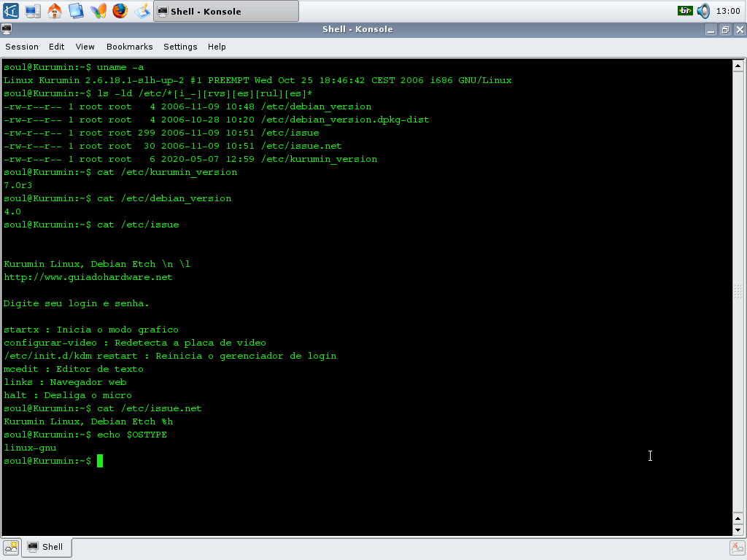Image resolution: width=747 pixels, height=560 pixels.
Task: Open the Help menu
Action: tap(217, 47)
